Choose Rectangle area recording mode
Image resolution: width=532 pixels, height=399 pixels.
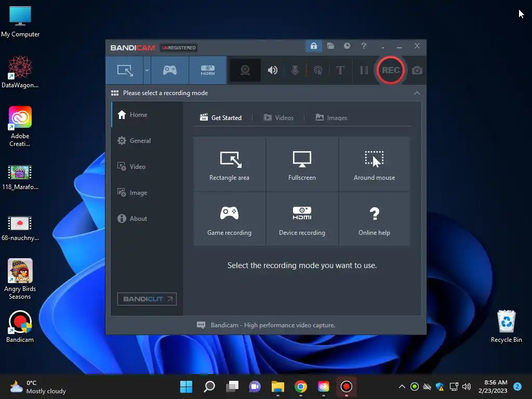click(229, 164)
